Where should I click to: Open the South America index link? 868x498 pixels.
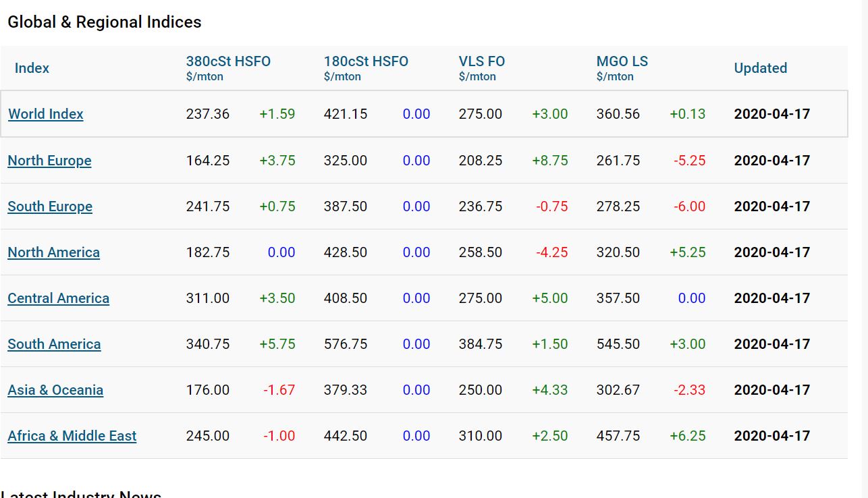(x=54, y=344)
